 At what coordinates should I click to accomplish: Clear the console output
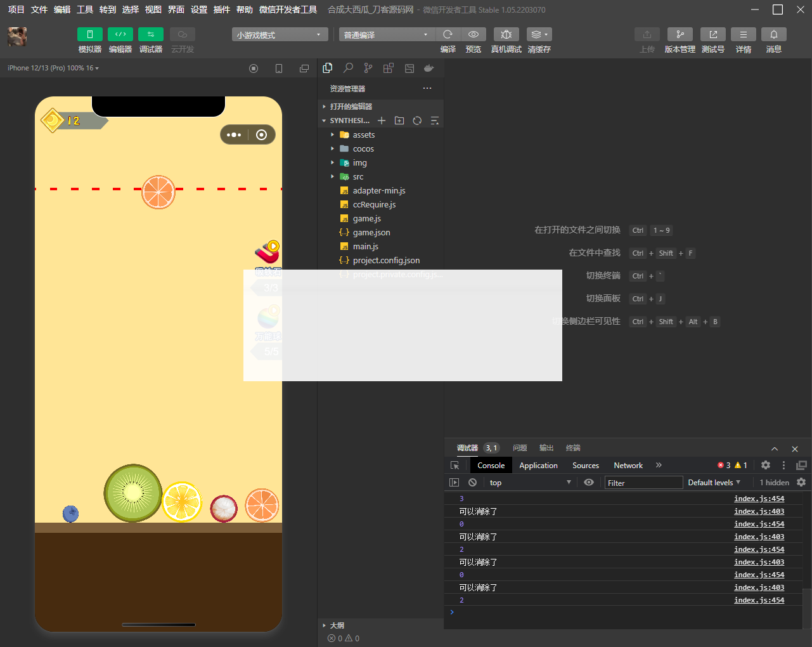click(472, 482)
